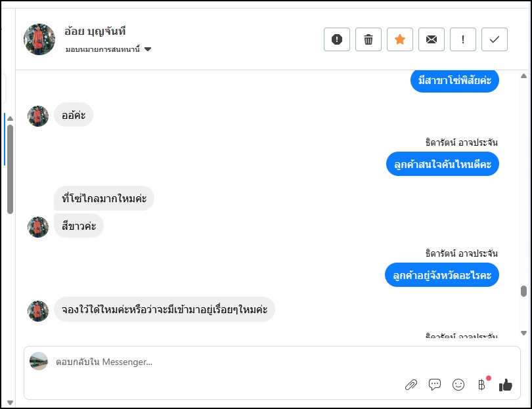Delete conversation using the trash icon
Image resolution: width=532 pixels, height=409 pixels.
pyautogui.click(x=368, y=39)
